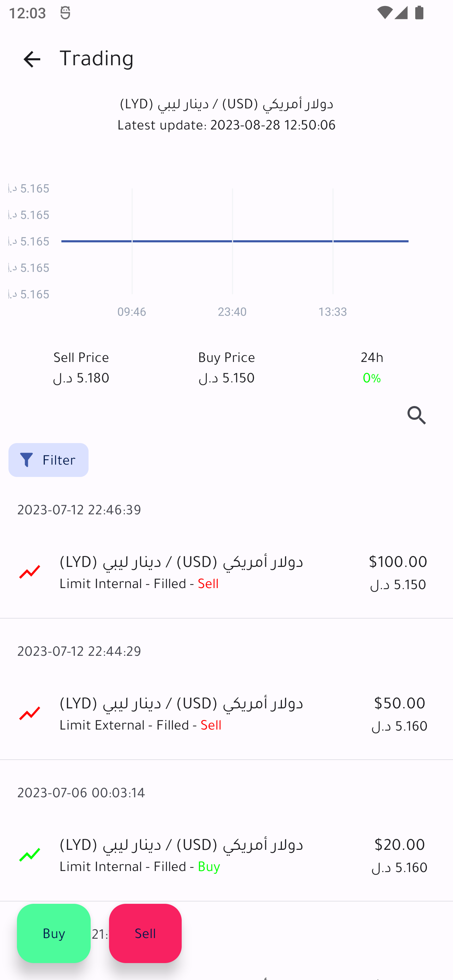Tap the blue price line on chart
The image size is (453, 980).
(182, 241)
